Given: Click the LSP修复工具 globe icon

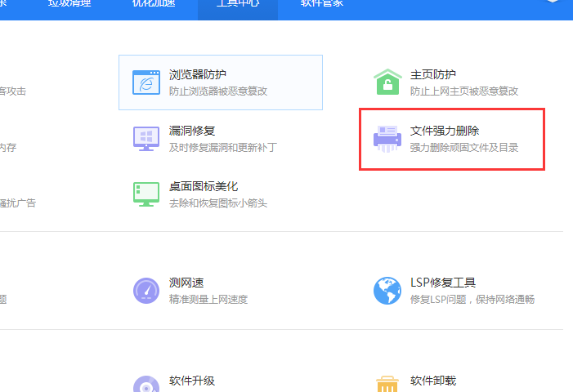Looking at the screenshot, I should pyautogui.click(x=387, y=291).
